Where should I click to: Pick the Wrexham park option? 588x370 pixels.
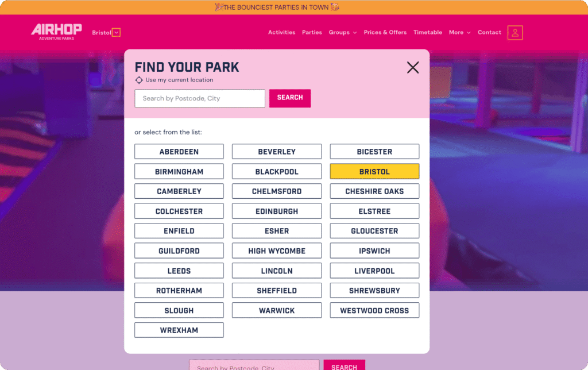[179, 330]
